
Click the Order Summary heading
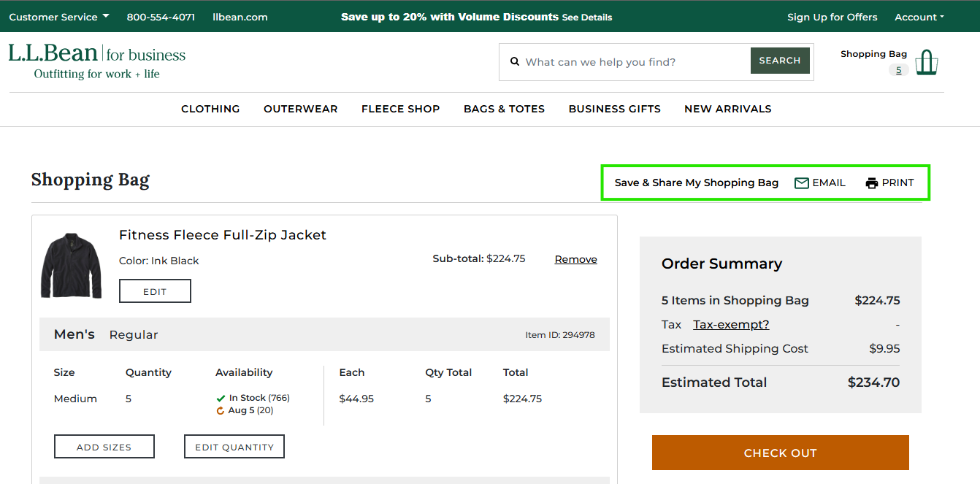click(x=721, y=264)
